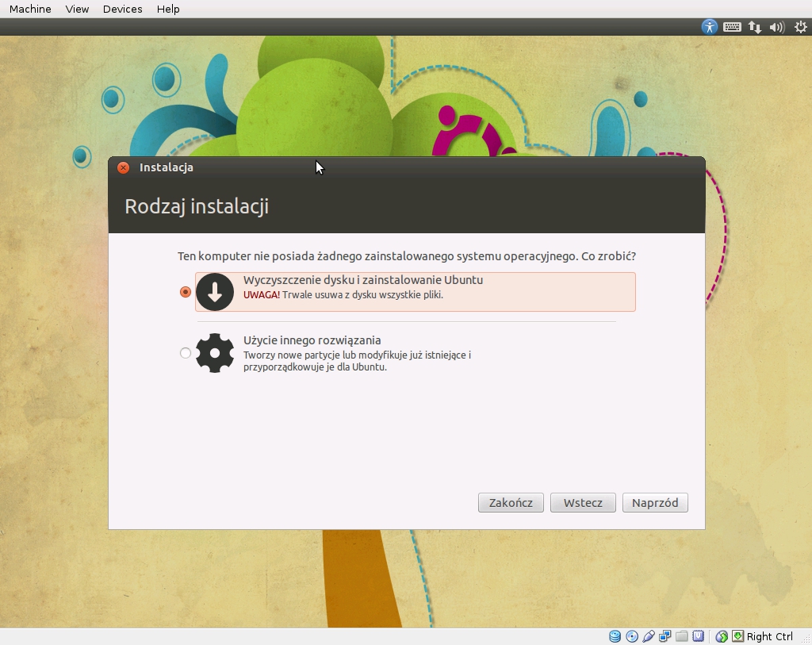The height and width of the screenshot is (645, 812).
Task: Click the network adapters icon in status bar
Action: 665,636
